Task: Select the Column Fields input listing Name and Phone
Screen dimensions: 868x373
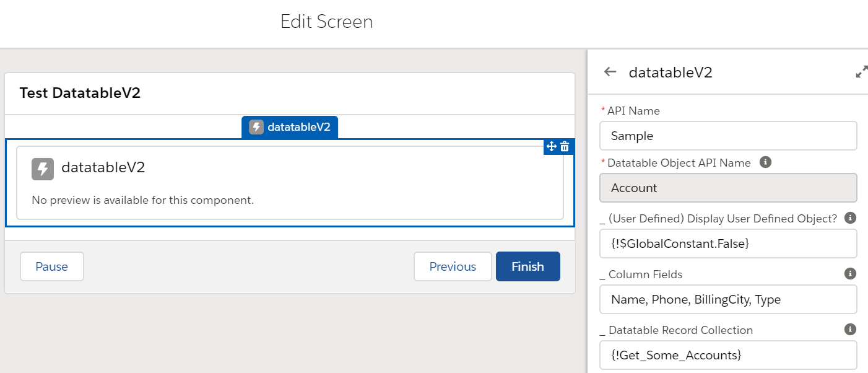Action: tap(728, 299)
